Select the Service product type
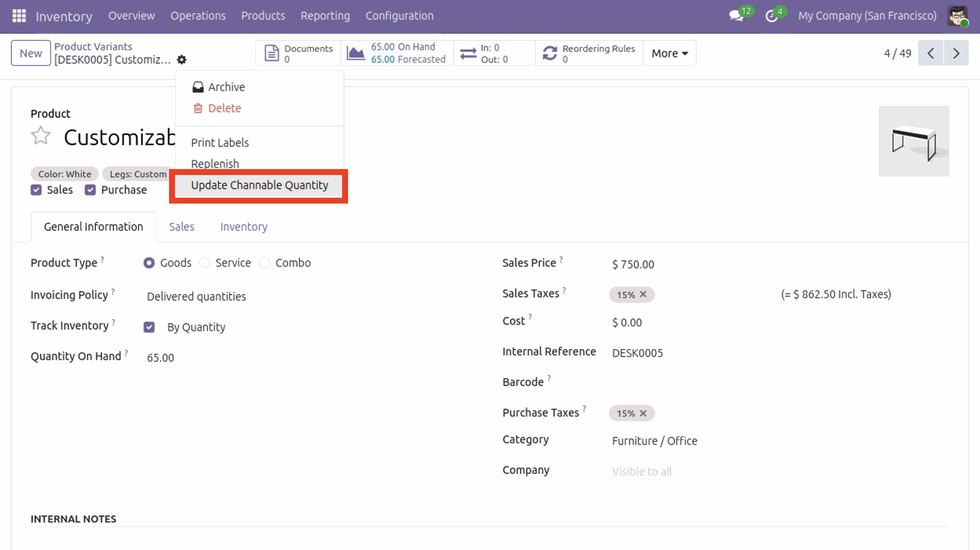The image size is (980, 550). 205,263
